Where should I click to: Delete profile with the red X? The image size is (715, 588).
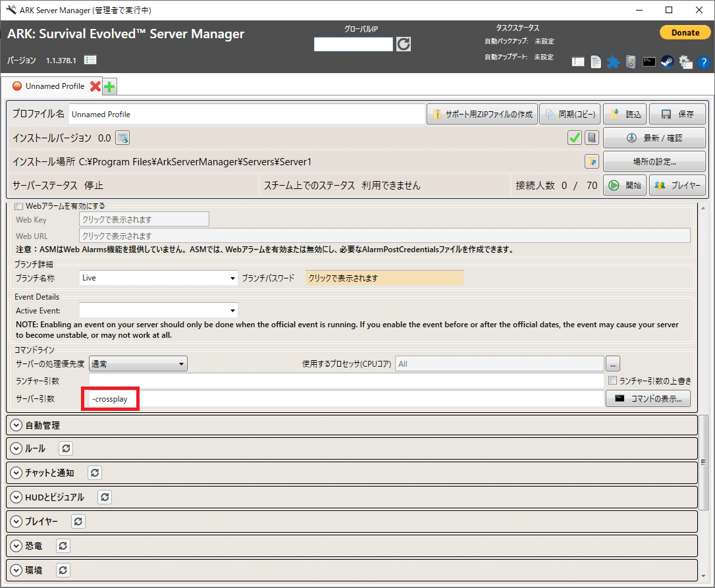coord(95,86)
